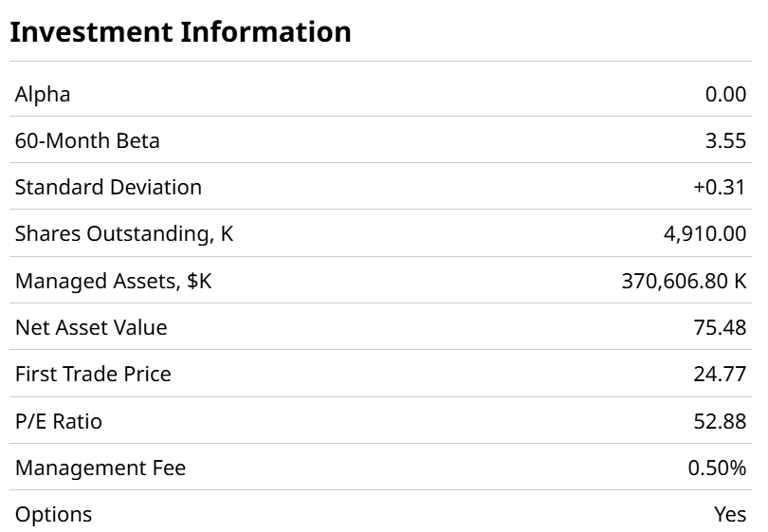768x532 pixels.
Task: Click the 60-Month Beta value 3.55
Action: (x=725, y=141)
